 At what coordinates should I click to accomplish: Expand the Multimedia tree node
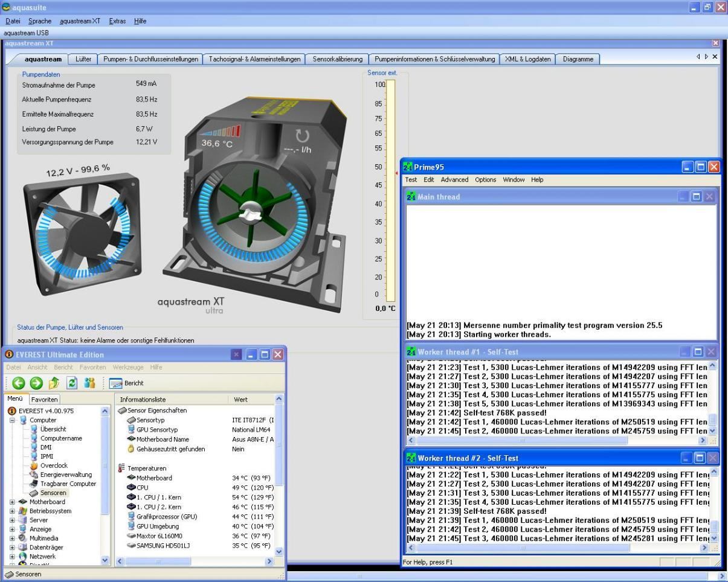pos(12,538)
